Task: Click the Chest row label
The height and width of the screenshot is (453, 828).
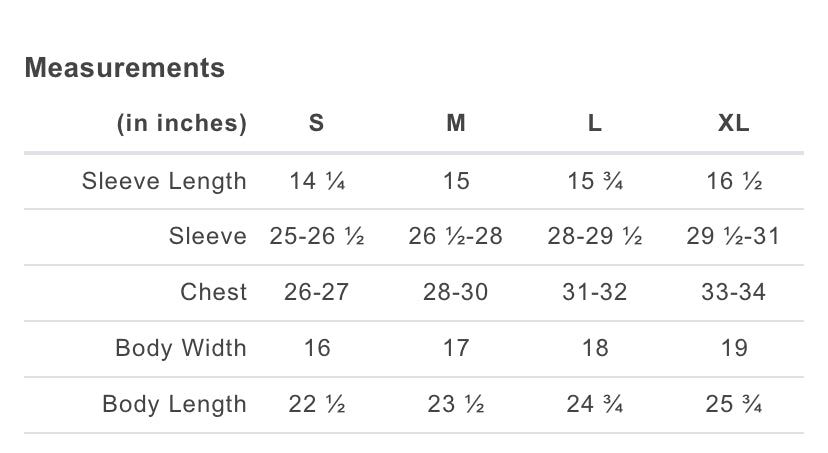Action: click(x=213, y=292)
